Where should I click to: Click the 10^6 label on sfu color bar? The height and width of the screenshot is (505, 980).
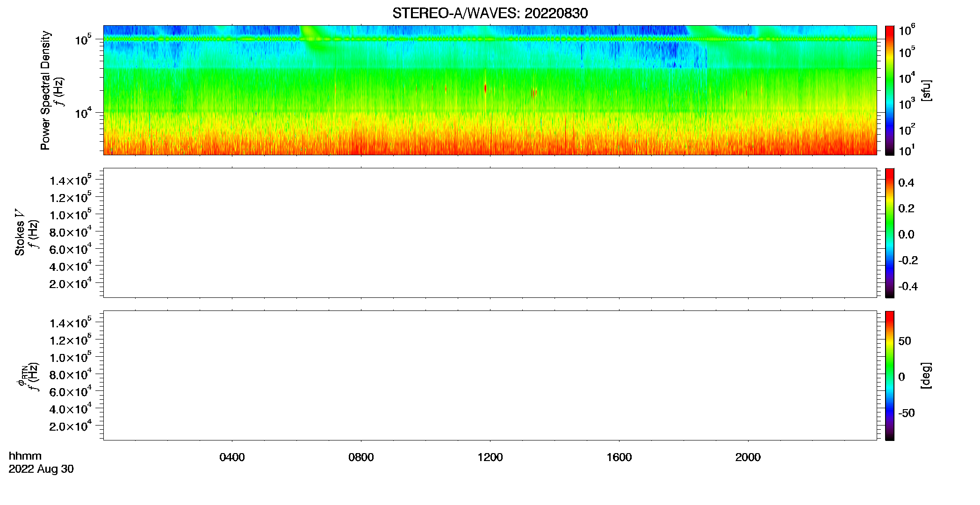(x=907, y=30)
